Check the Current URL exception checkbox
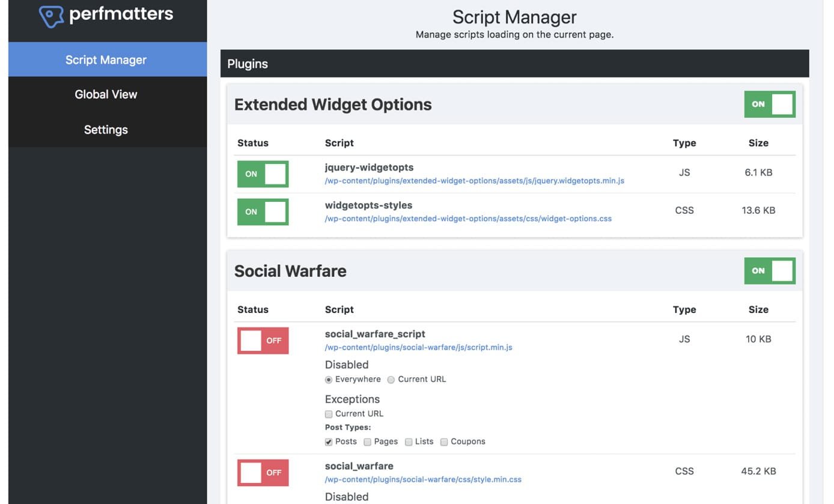 (329, 414)
